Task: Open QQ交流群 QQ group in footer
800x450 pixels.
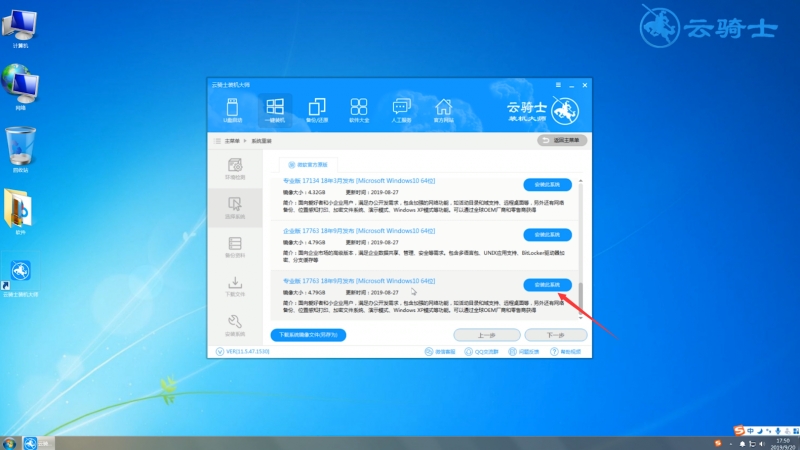Action: pos(481,352)
